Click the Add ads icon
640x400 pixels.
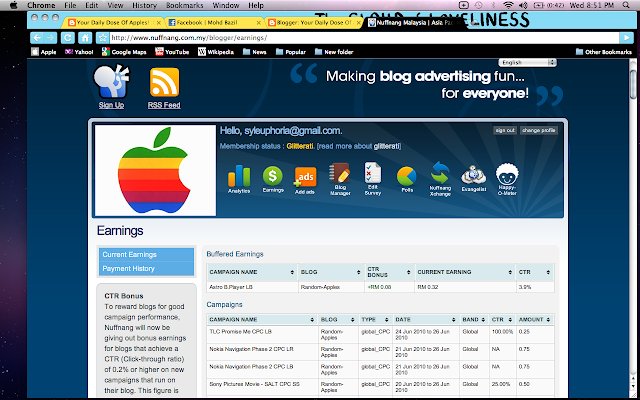click(x=305, y=177)
